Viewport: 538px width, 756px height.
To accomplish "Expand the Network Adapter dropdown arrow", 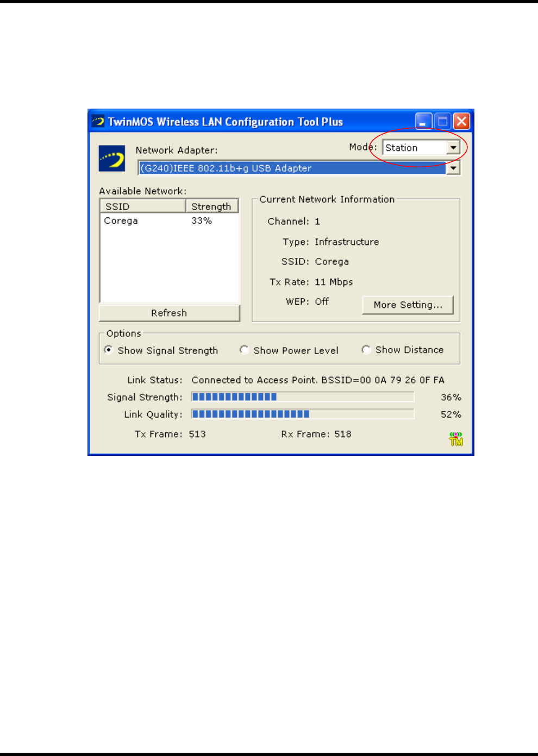I will click(x=453, y=168).
